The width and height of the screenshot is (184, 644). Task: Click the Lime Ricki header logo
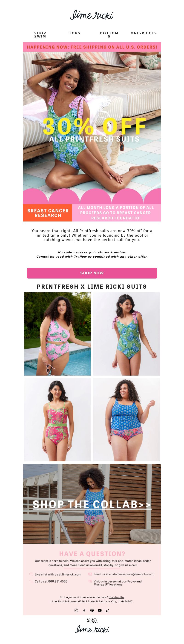92,15
